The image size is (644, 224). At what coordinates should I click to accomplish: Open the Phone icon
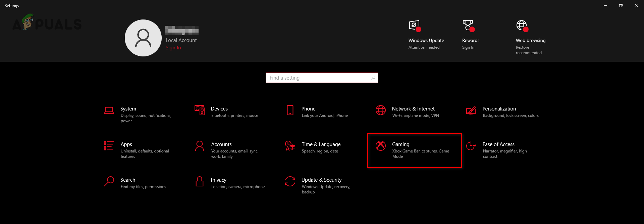[290, 110]
